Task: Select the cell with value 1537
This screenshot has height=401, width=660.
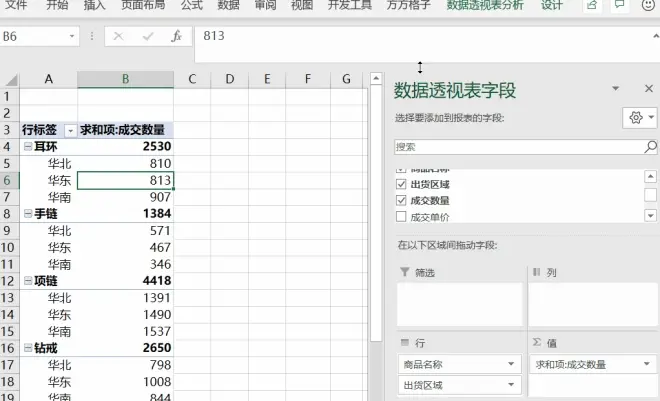Action: click(125, 331)
